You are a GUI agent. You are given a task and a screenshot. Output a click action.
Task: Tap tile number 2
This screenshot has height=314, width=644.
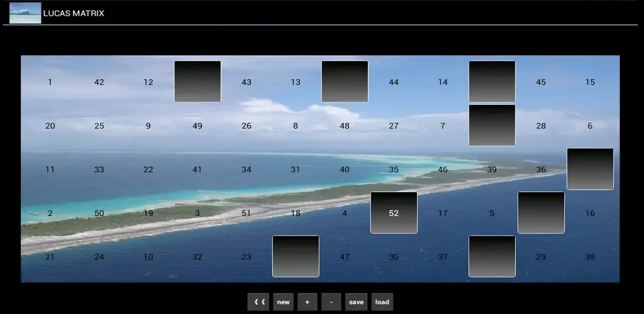point(50,213)
